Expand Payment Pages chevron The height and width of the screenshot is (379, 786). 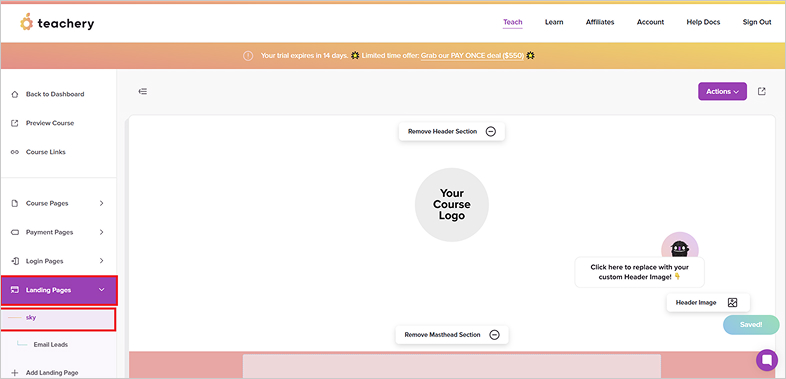coord(102,233)
